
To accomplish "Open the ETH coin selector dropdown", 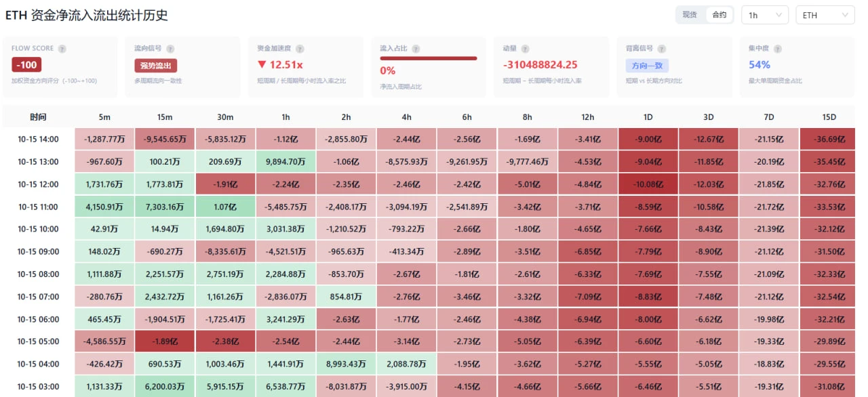I will (825, 15).
